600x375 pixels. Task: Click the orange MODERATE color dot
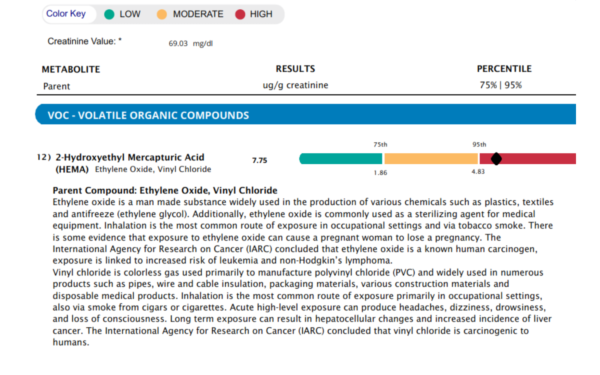(162, 15)
